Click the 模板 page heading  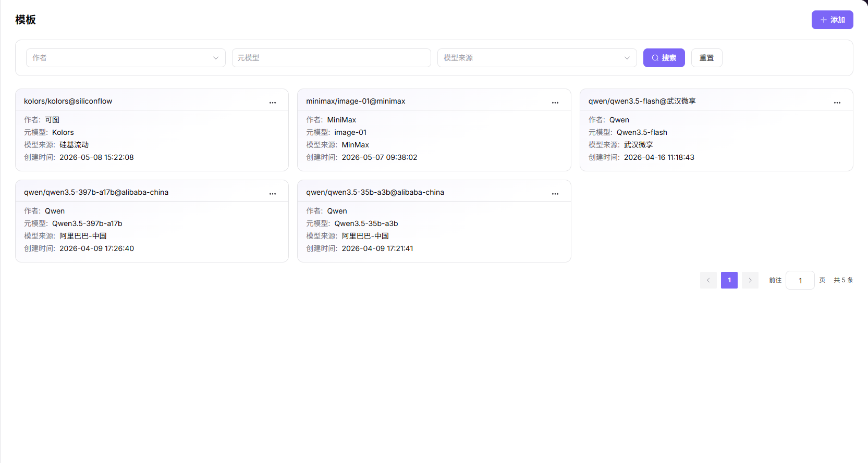click(26, 20)
